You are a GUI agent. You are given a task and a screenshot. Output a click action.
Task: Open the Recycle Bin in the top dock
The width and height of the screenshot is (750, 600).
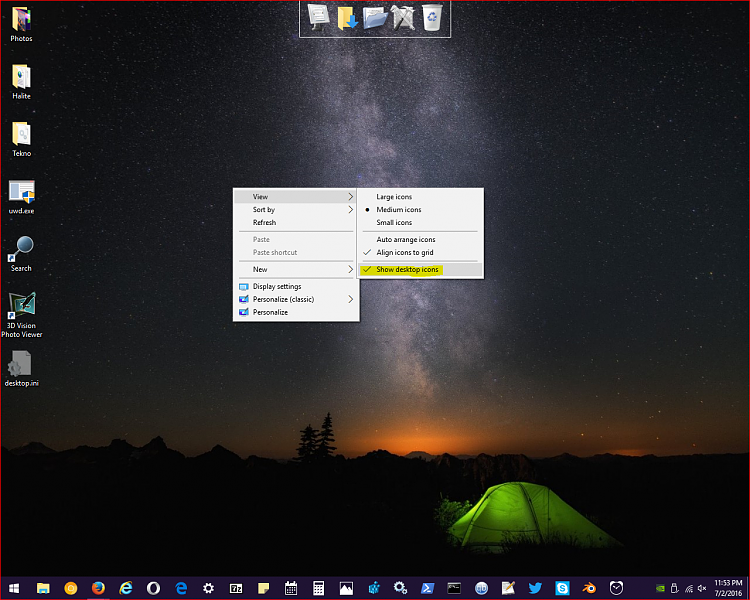tap(432, 18)
